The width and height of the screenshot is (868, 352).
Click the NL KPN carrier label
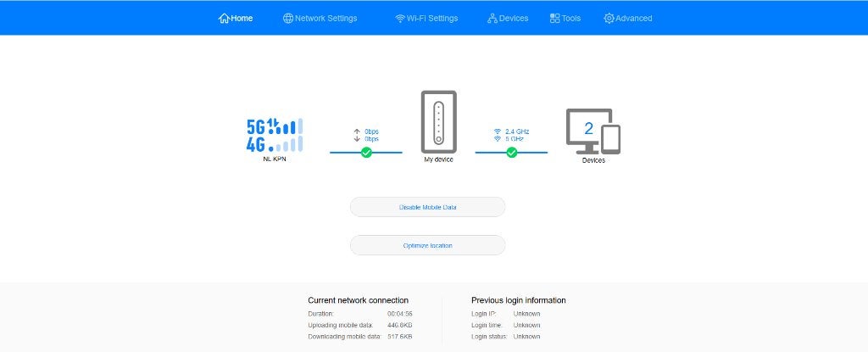tap(275, 159)
